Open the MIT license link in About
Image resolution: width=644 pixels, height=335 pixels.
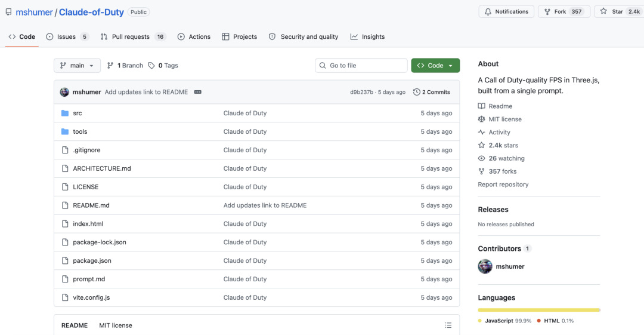pyautogui.click(x=505, y=119)
